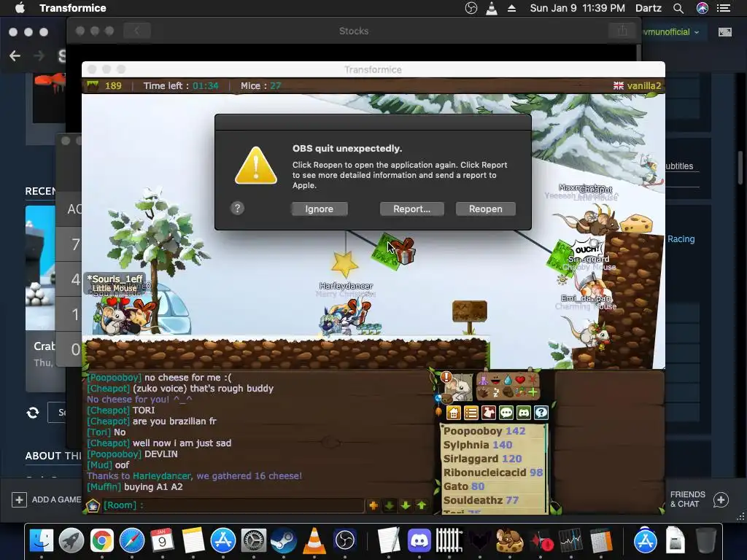Click the mouse avatar portrait
The height and width of the screenshot is (560, 747).
pos(460,388)
